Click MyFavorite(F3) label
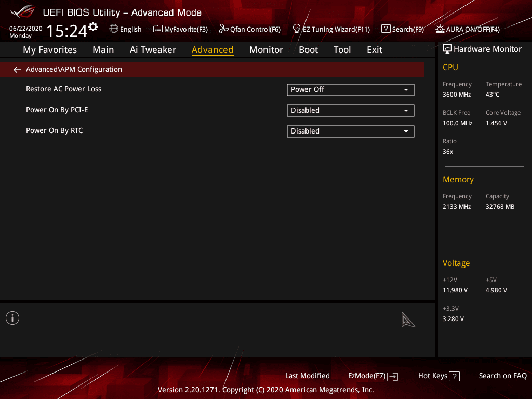The height and width of the screenshot is (399, 532). click(186, 30)
